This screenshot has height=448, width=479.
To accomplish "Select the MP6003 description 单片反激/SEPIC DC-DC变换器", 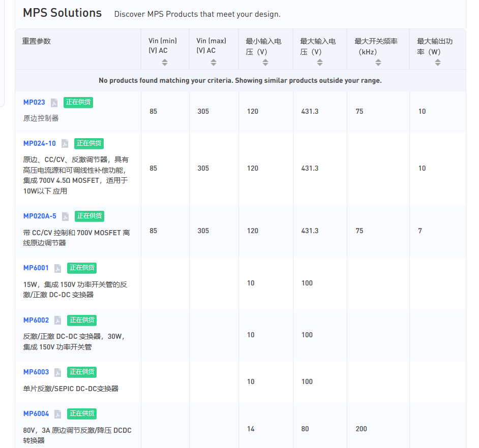I will click(x=71, y=389).
